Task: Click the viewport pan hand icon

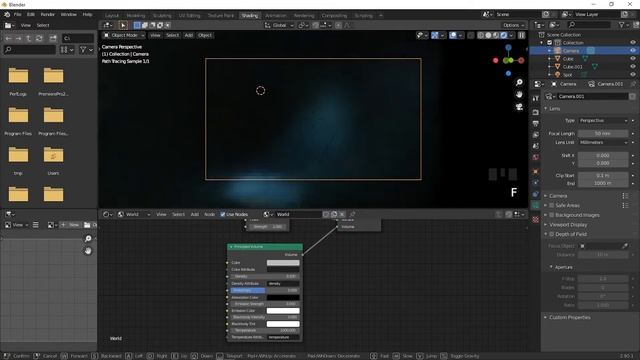Action: tap(519, 95)
